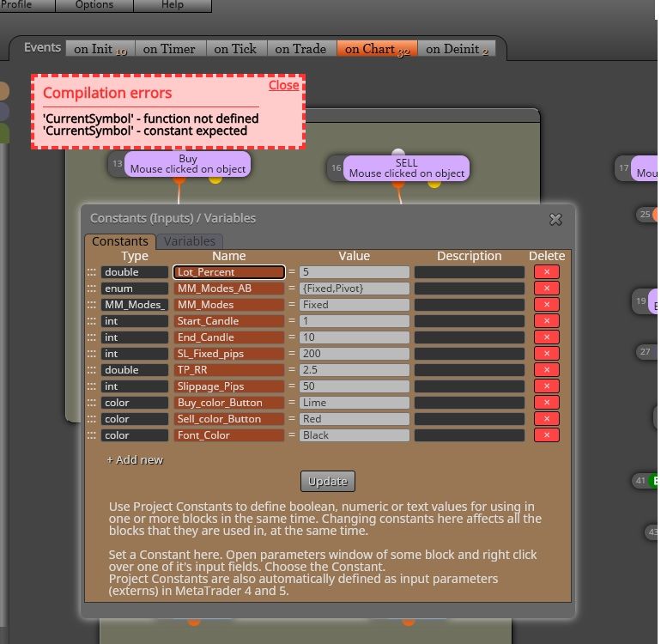Delete the MM_Modes constant row

tap(546, 305)
